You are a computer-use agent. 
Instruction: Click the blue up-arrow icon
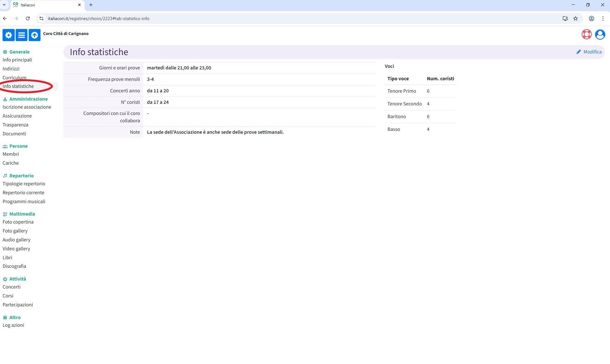tap(34, 35)
